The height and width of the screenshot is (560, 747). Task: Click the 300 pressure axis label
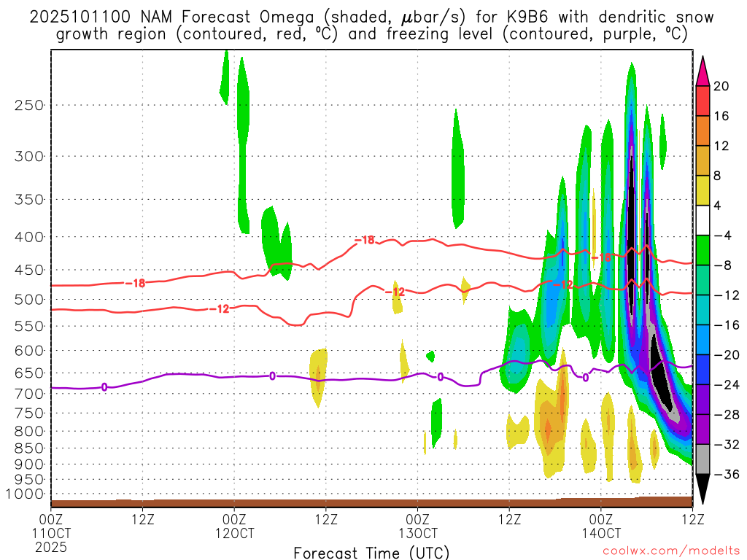point(29,156)
